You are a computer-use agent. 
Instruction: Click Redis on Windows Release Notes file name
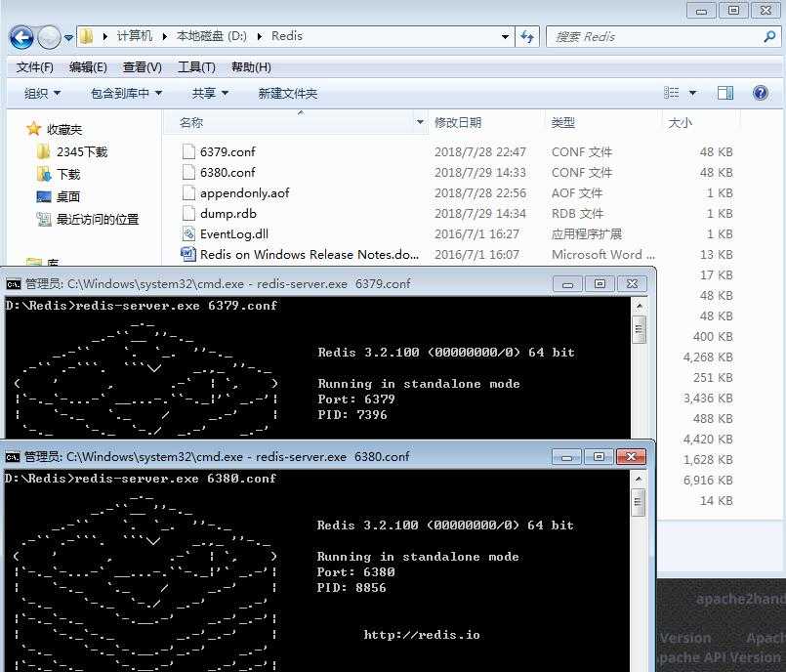[x=310, y=255]
